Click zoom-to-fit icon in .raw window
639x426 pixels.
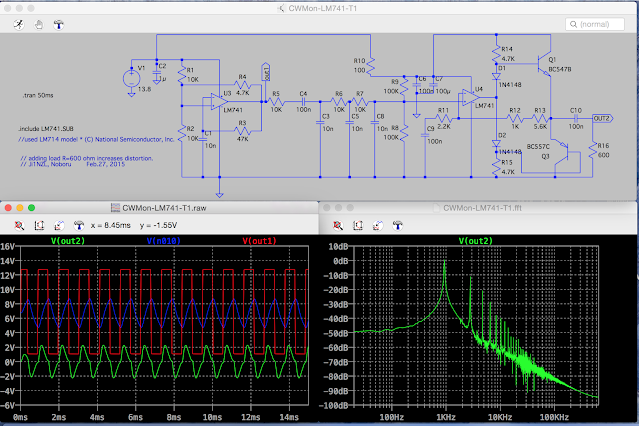39,225
